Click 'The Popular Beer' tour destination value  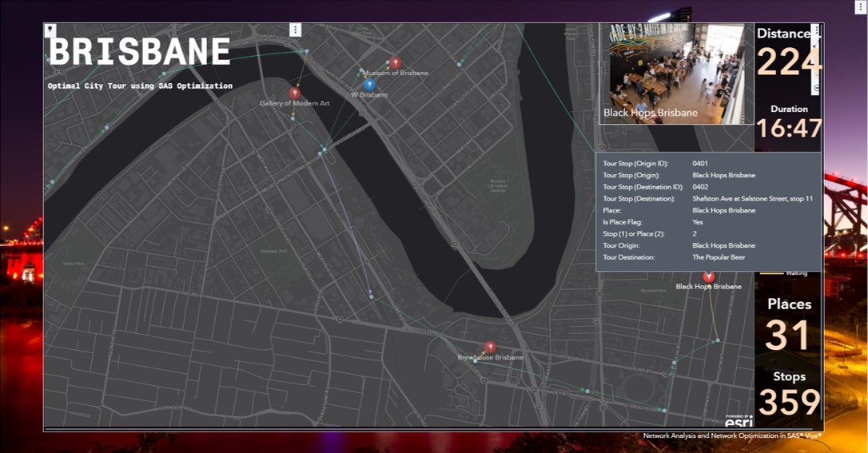(719, 257)
